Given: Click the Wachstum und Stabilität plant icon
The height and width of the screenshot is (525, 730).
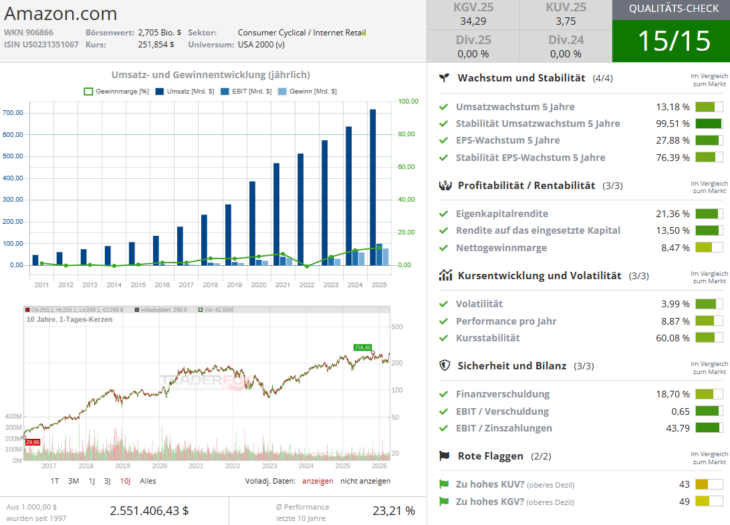Looking at the screenshot, I should coord(444,78).
